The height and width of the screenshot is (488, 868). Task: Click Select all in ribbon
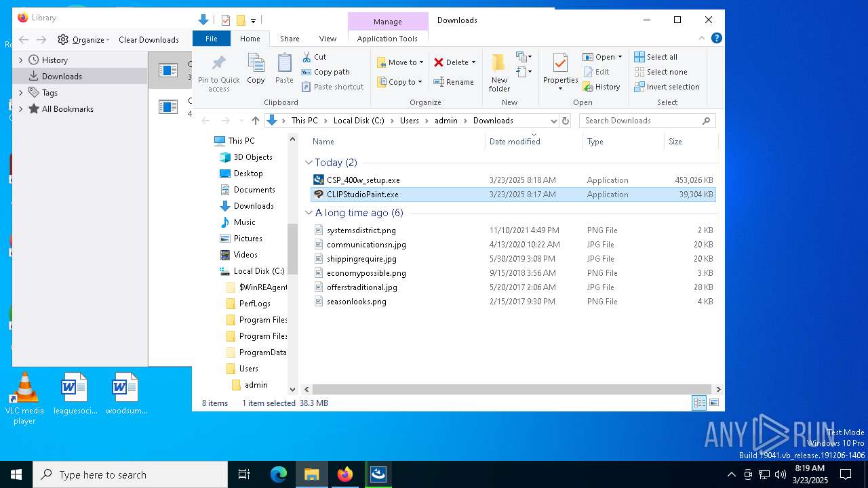point(656,57)
